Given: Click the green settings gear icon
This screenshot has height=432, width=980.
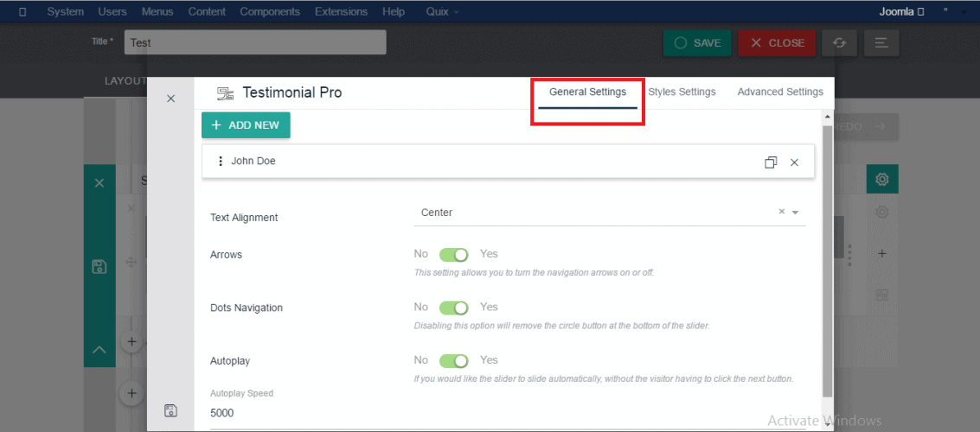Looking at the screenshot, I should coord(882,179).
